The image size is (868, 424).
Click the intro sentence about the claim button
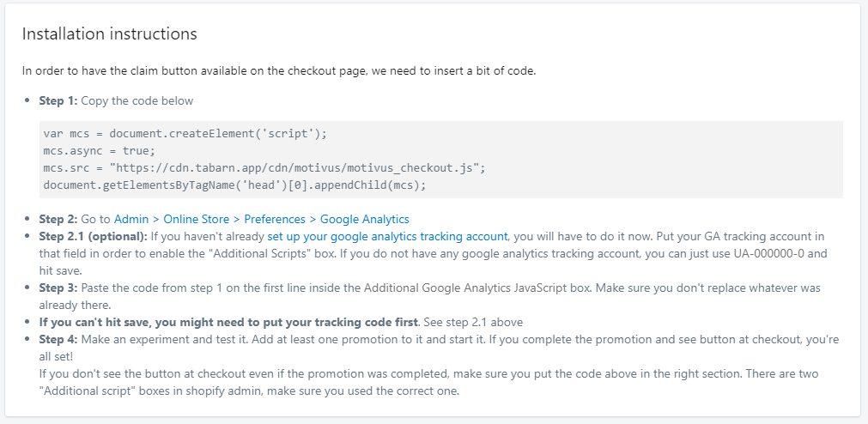[x=279, y=70]
